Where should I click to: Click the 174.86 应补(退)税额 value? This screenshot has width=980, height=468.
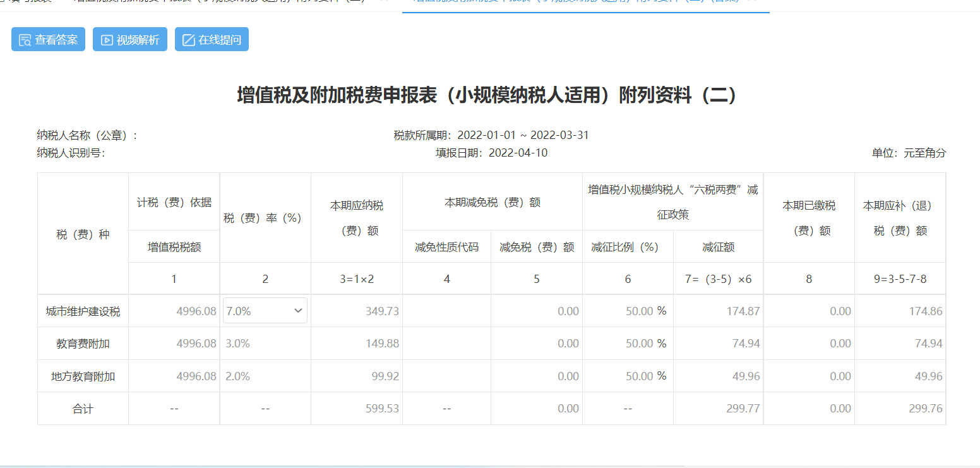[926, 311]
